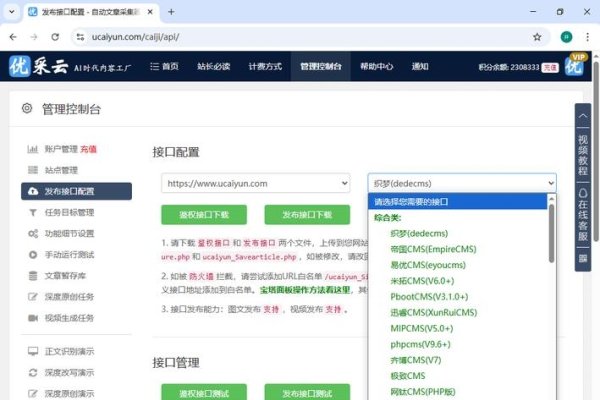This screenshot has width=600, height=400.
Task: Click the browser address bar URL
Action: [135, 37]
